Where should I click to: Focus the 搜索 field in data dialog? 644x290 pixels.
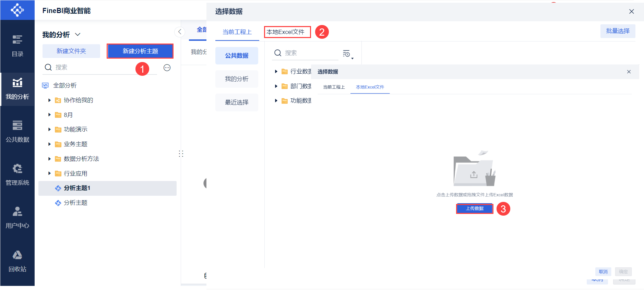pos(305,53)
